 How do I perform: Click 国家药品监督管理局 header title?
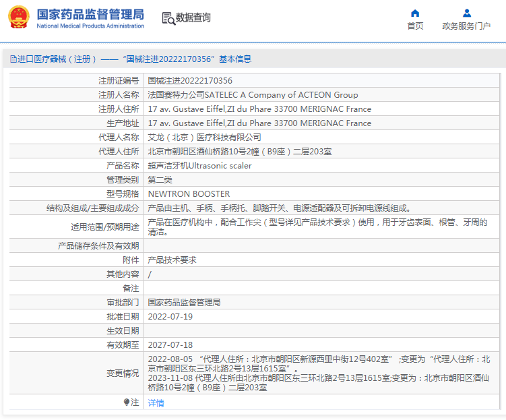click(90, 15)
